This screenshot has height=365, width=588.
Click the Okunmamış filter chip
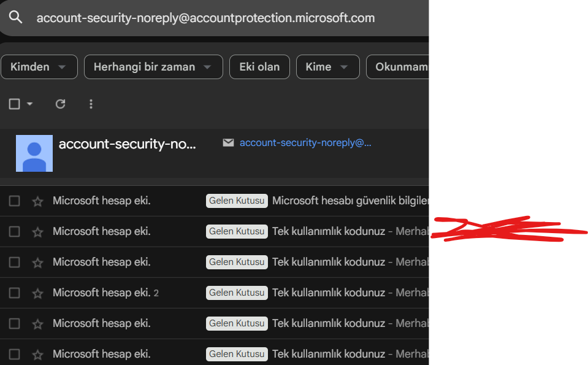point(399,67)
